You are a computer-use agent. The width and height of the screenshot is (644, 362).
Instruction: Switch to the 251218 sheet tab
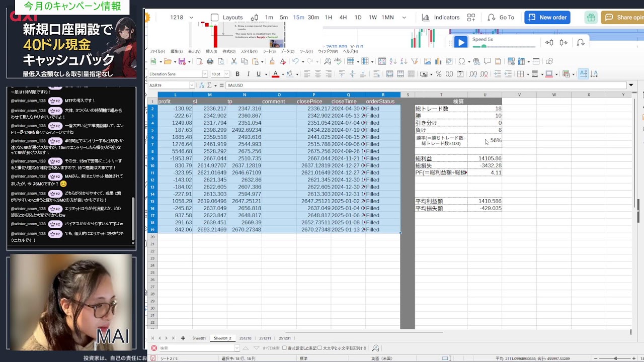pyautogui.click(x=245, y=338)
